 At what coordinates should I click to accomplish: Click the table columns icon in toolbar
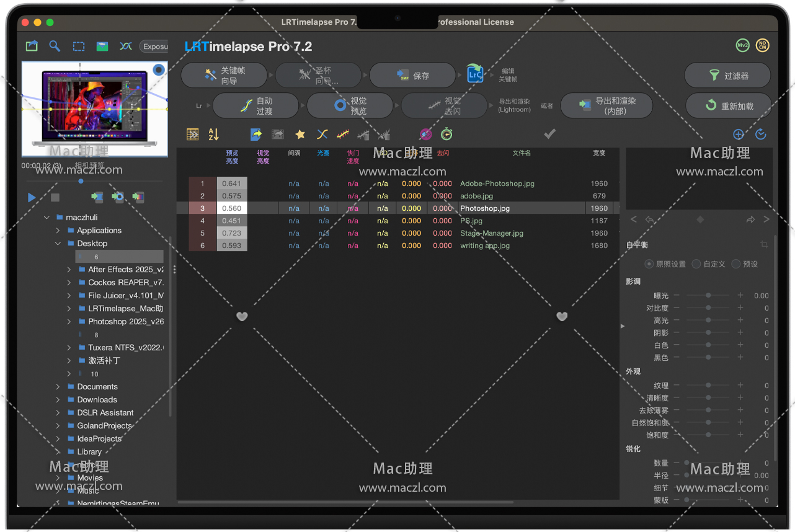pyautogui.click(x=193, y=134)
